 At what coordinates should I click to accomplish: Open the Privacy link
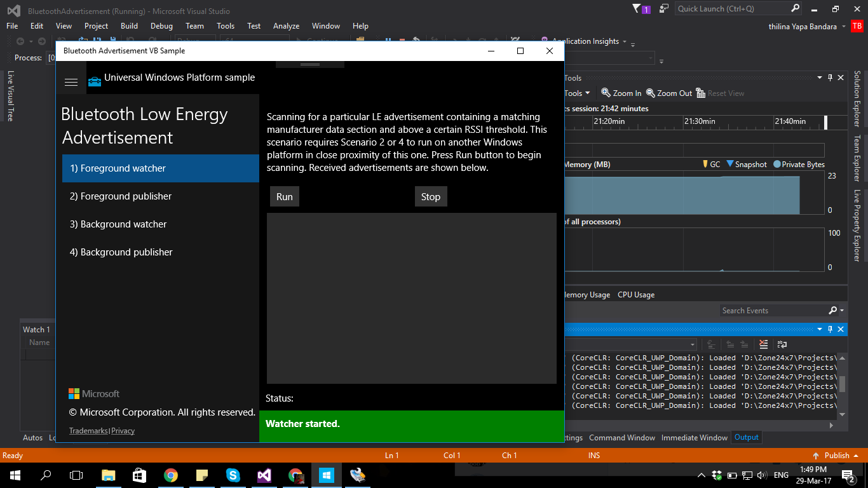click(x=123, y=431)
